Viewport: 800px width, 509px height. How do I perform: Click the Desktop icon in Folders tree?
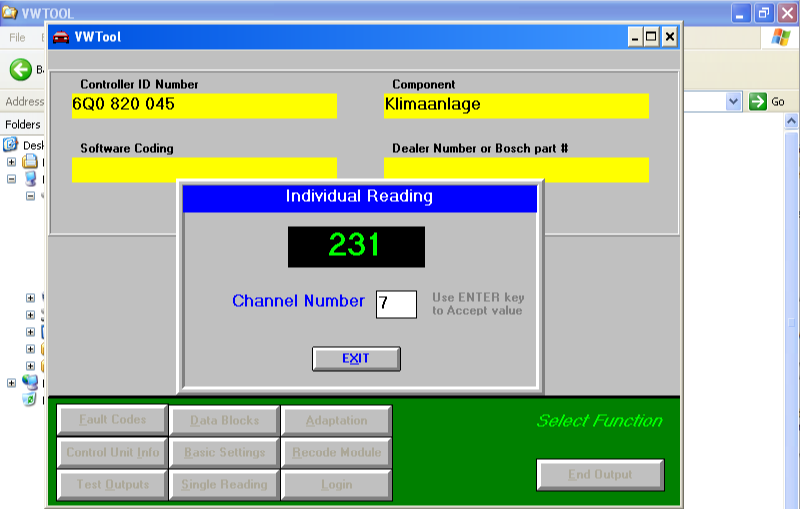pyautogui.click(x=11, y=145)
